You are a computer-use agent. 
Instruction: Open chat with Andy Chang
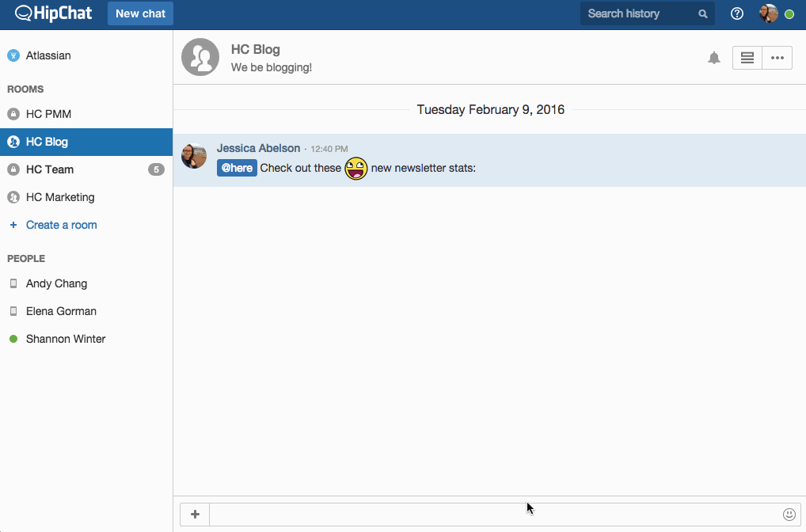tap(86, 283)
